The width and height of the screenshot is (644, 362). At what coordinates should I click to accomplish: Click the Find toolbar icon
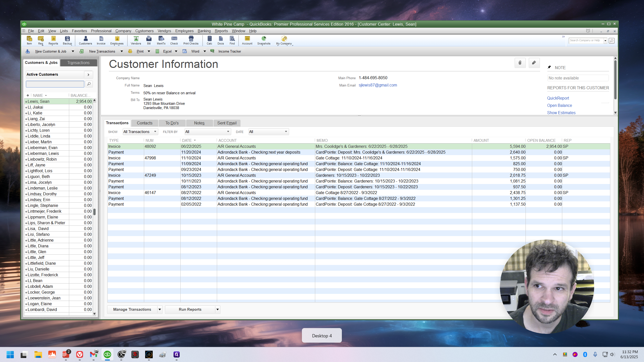[232, 40]
